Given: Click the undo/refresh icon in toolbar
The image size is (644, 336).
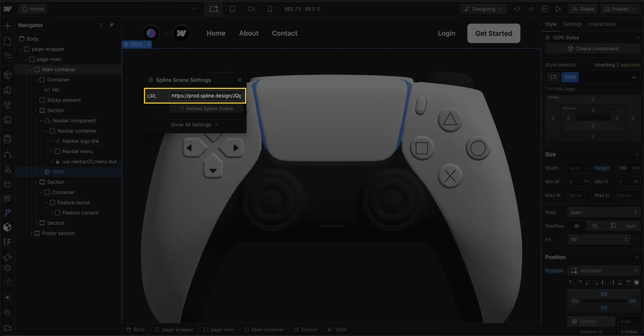Looking at the screenshot, I should [517, 9].
